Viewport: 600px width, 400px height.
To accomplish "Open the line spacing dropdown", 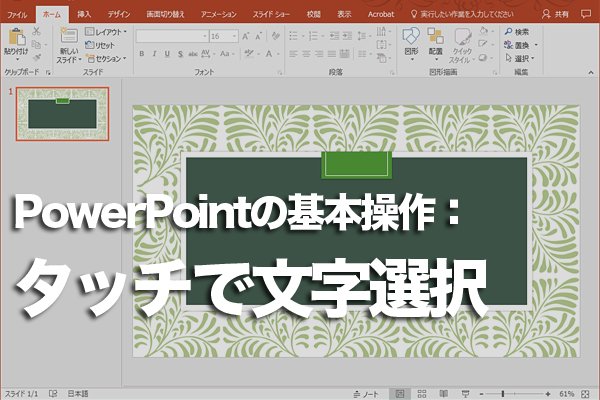I will click(364, 36).
